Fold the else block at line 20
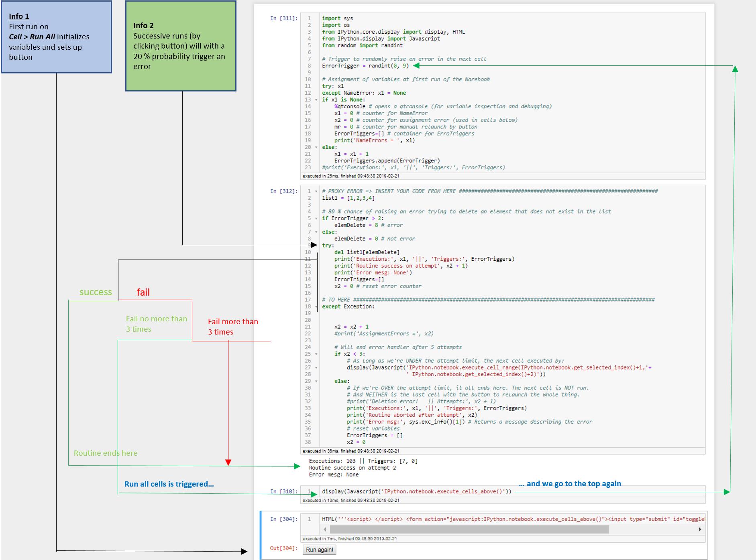 (x=316, y=147)
